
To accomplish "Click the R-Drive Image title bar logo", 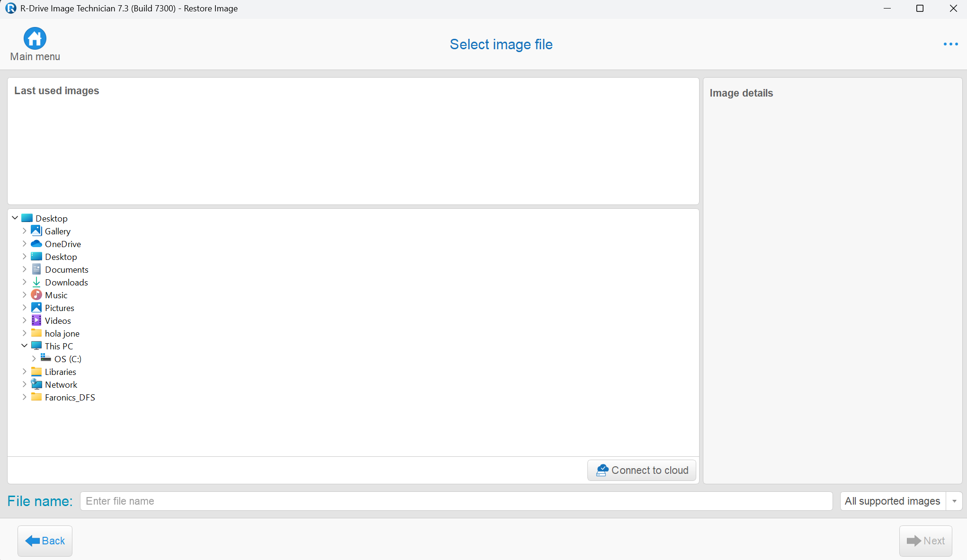I will (10, 8).
